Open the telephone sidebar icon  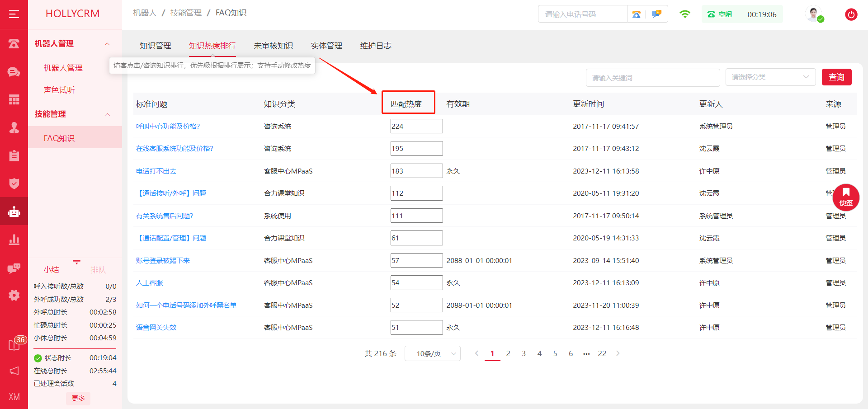(x=14, y=44)
